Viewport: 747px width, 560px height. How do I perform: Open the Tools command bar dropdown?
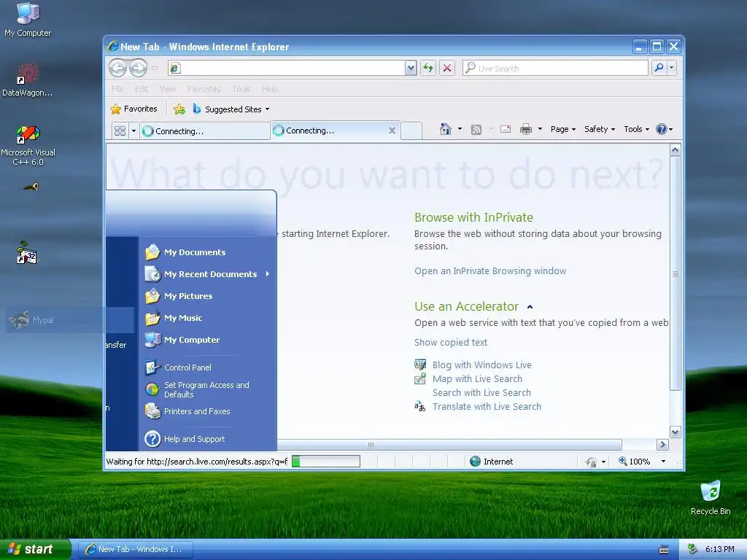tap(636, 129)
